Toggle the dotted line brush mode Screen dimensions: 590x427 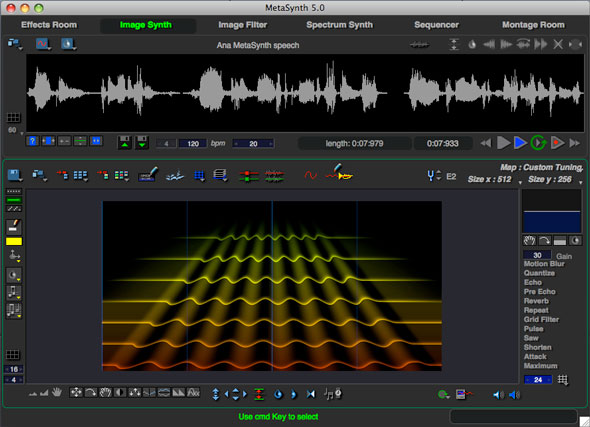click(x=14, y=191)
